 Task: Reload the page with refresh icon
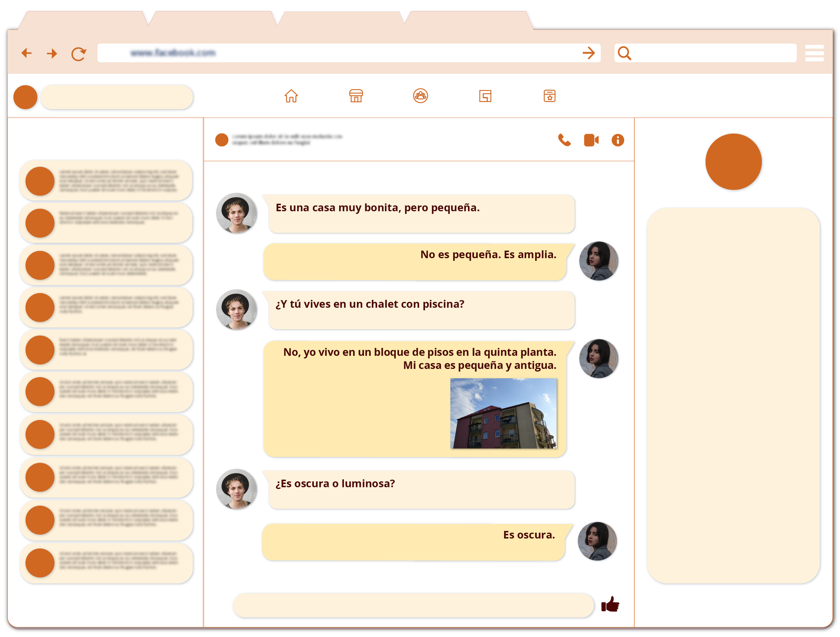tap(79, 54)
